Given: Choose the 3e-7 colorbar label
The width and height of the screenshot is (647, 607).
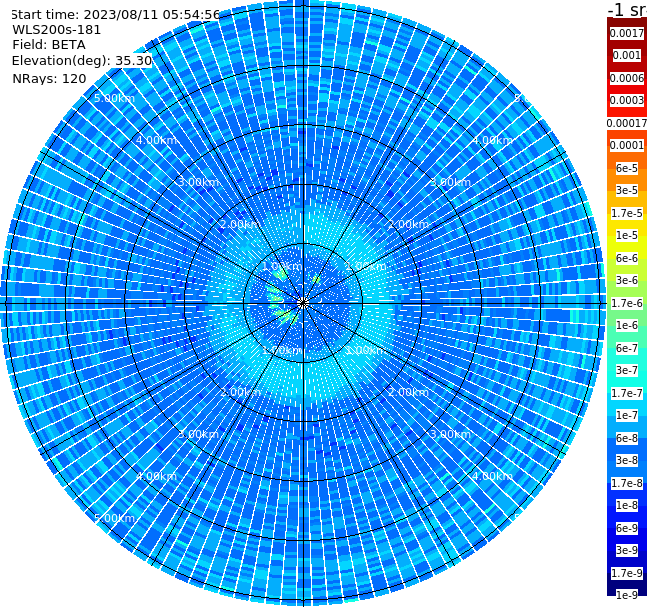Looking at the screenshot, I should (627, 370).
